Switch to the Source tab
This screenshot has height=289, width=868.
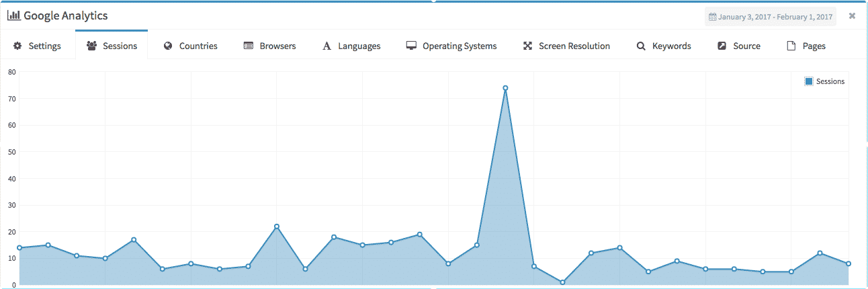[739, 46]
